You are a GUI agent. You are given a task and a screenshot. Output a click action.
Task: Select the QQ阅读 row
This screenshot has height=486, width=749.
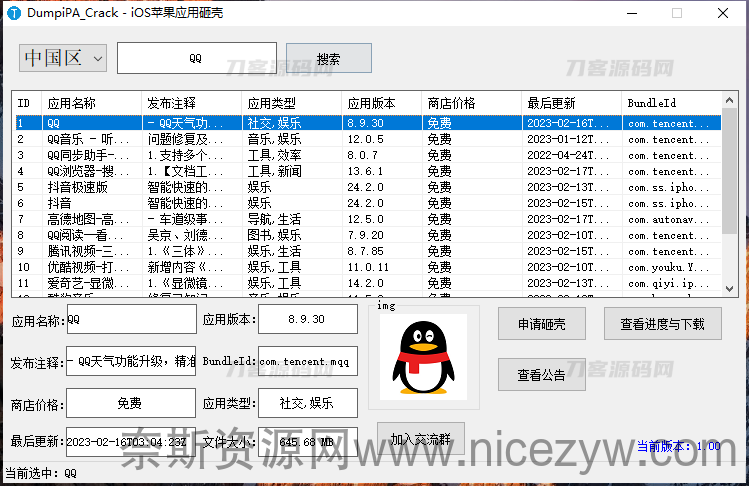click(368, 235)
